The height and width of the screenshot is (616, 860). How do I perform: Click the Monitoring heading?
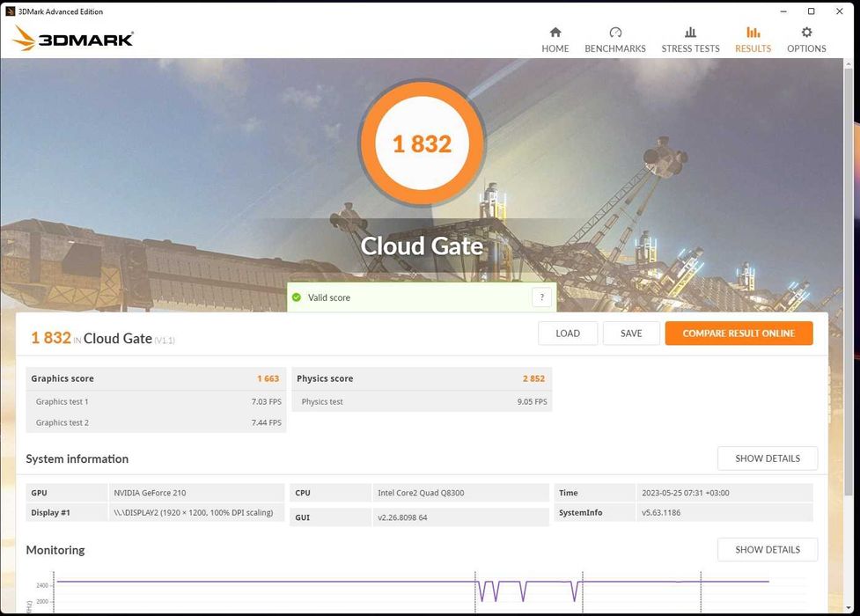55,550
